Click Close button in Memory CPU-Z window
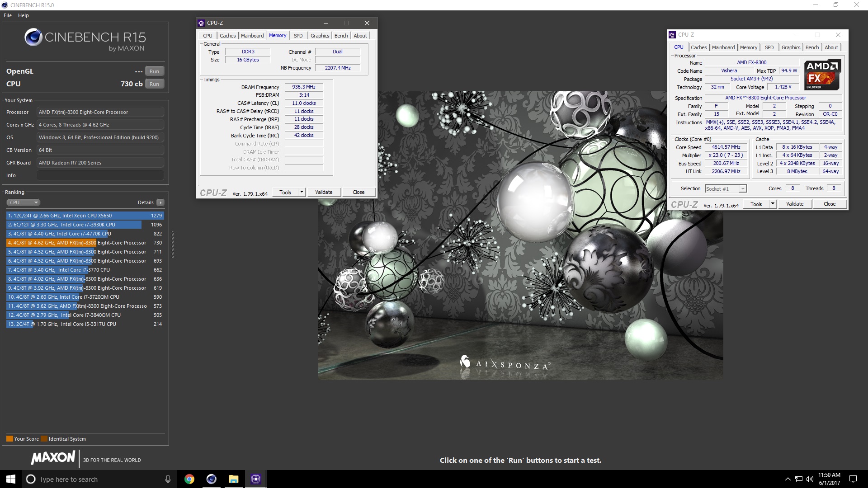 tap(359, 192)
